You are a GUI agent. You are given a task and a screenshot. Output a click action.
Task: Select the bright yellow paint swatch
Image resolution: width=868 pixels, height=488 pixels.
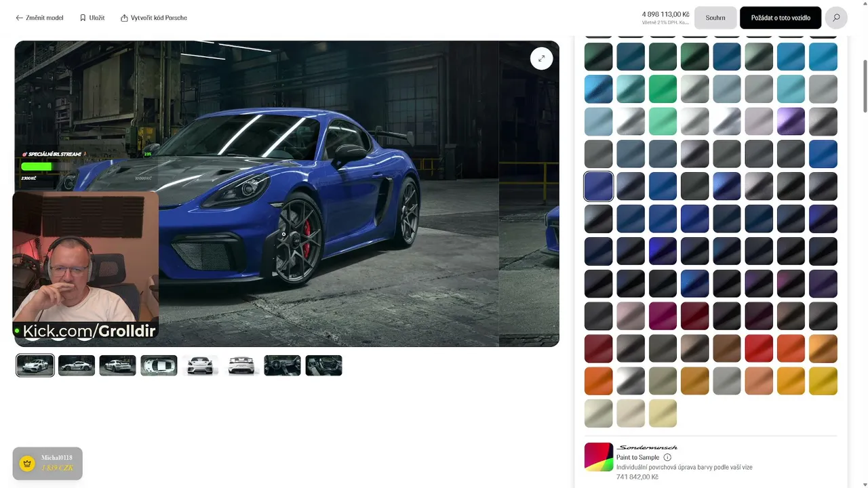click(823, 382)
